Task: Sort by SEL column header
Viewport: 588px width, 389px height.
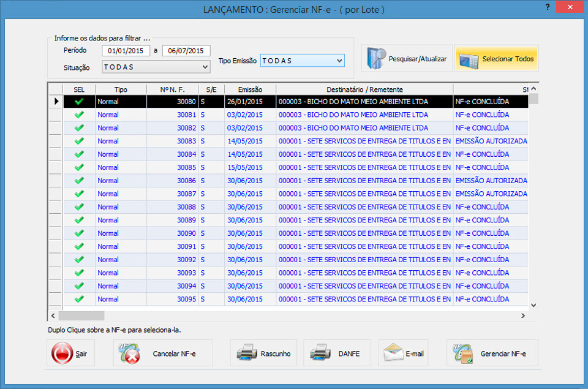Action: 79,89
